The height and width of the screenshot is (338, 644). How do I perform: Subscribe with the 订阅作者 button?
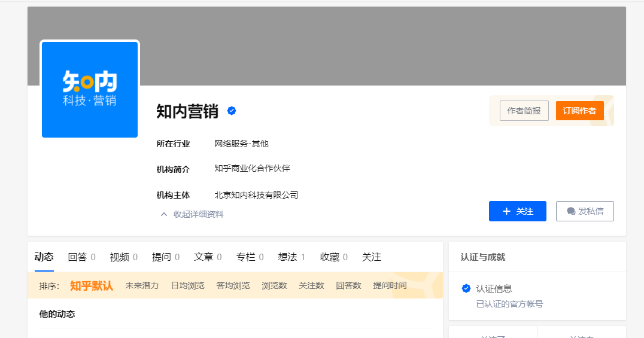[579, 111]
